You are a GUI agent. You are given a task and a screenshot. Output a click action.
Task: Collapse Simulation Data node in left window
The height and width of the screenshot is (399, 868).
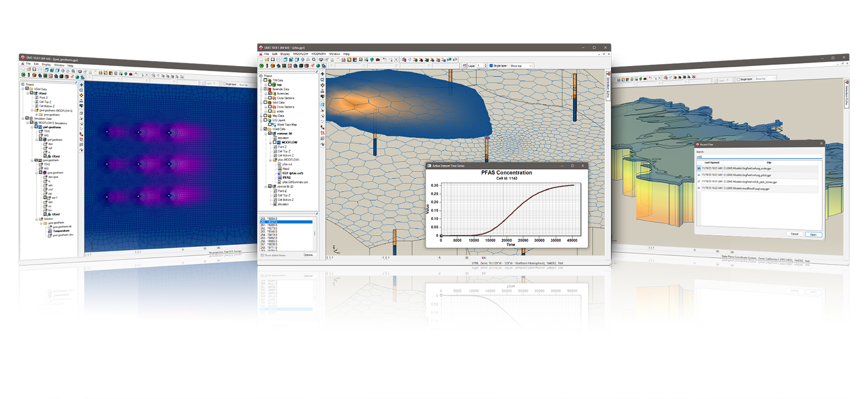23,118
